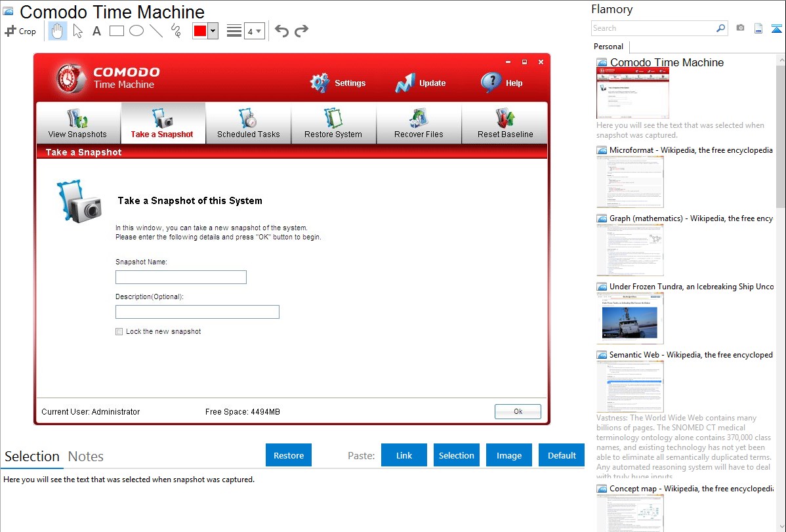The image size is (786, 532).
Task: Open the red color dropdown arrow
Action: (213, 31)
